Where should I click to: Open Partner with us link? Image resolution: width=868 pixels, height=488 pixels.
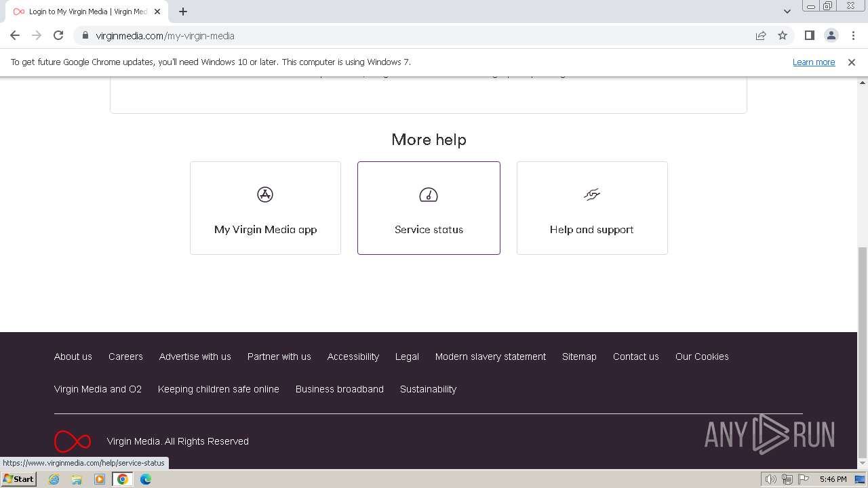click(279, 357)
